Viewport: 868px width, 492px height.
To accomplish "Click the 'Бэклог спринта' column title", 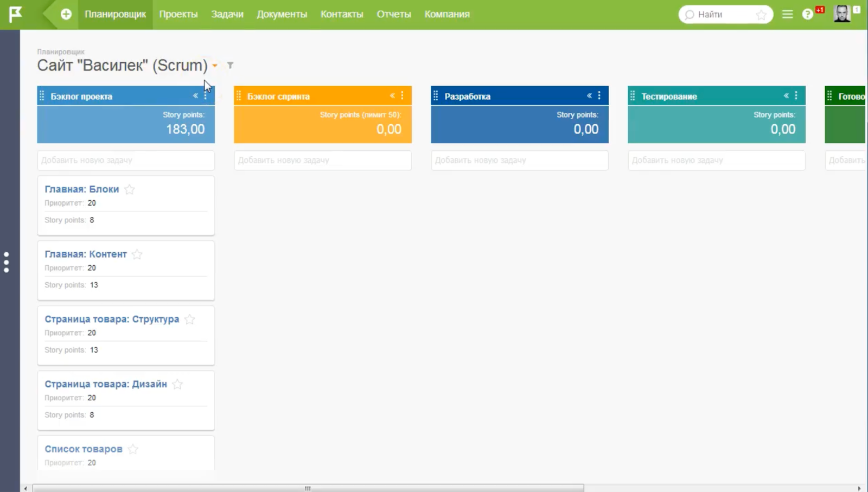I will tap(278, 97).
